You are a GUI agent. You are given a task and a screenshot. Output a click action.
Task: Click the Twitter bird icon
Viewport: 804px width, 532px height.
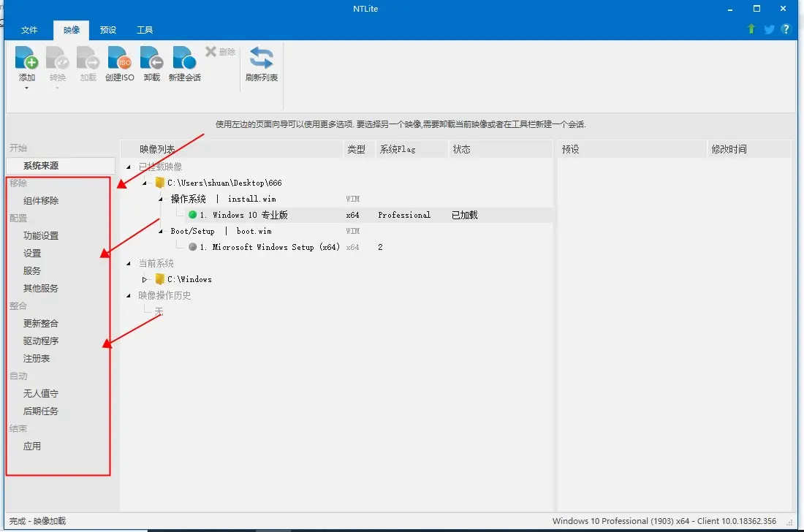pos(769,29)
